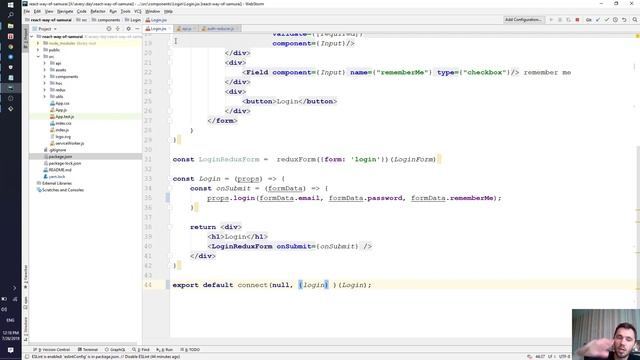Switch to the Login.jsx editor tab
This screenshot has height=360, width=640.
tap(158, 29)
